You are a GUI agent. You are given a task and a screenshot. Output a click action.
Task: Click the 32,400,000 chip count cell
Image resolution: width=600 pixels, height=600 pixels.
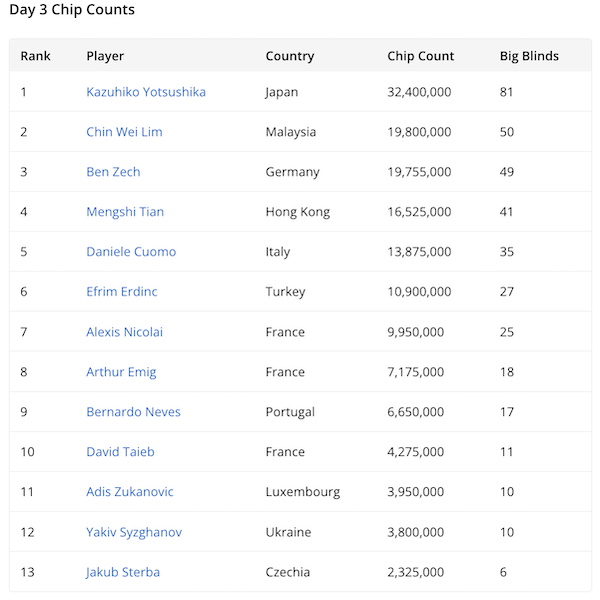click(x=419, y=92)
